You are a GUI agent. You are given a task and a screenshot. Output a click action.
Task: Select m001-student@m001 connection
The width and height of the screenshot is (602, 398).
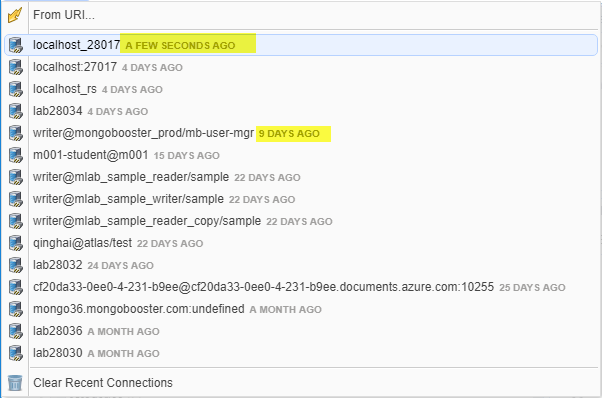[x=301, y=155]
